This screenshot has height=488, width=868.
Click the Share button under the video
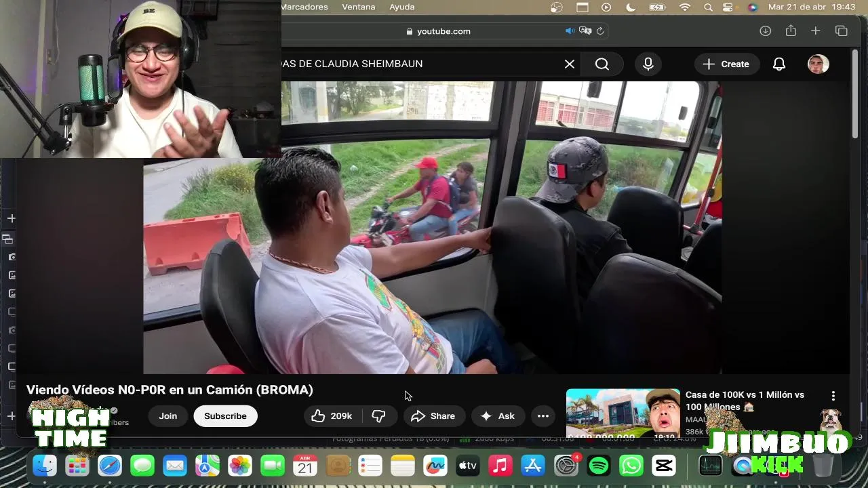point(434,416)
